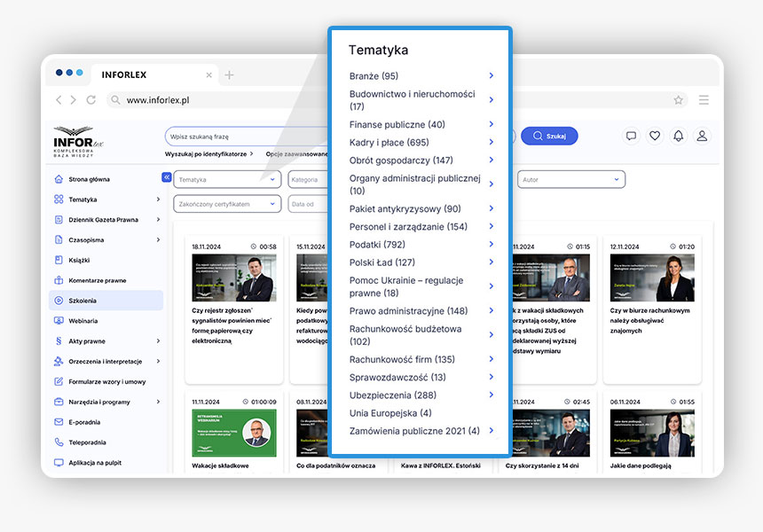Click the chat message icon in header
Viewport: 763px width, 532px height.
pyautogui.click(x=631, y=136)
